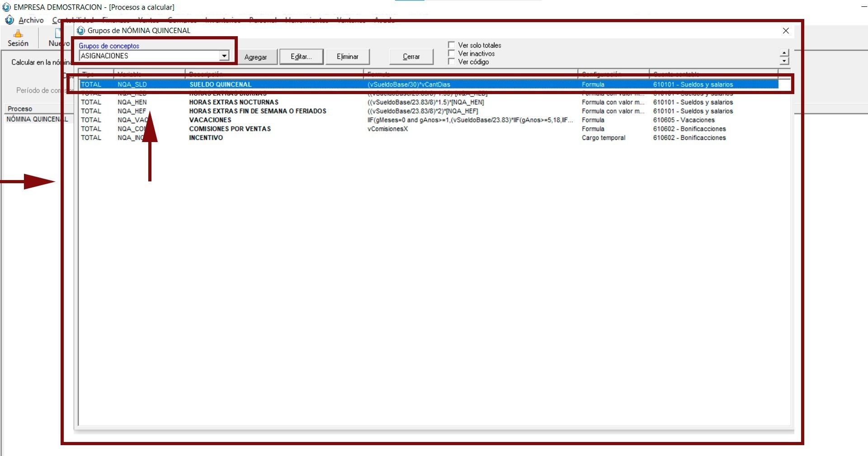This screenshot has width=868, height=456.
Task: Click the Agregar button
Action: point(256,57)
